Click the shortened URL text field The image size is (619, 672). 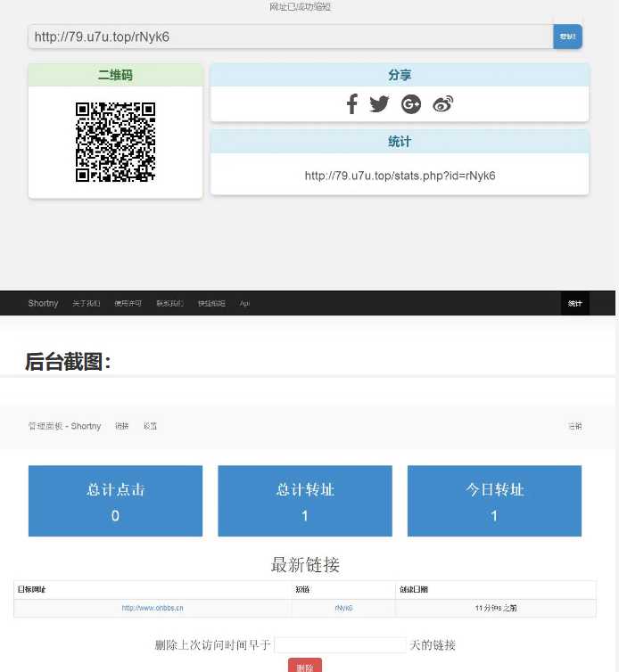click(291, 37)
